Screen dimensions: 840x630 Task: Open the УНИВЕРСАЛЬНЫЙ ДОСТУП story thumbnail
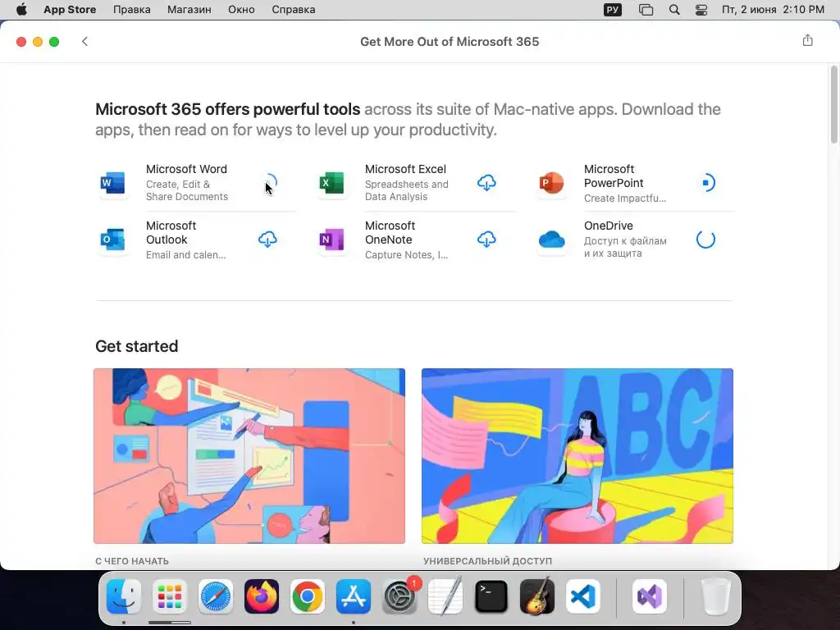577,456
